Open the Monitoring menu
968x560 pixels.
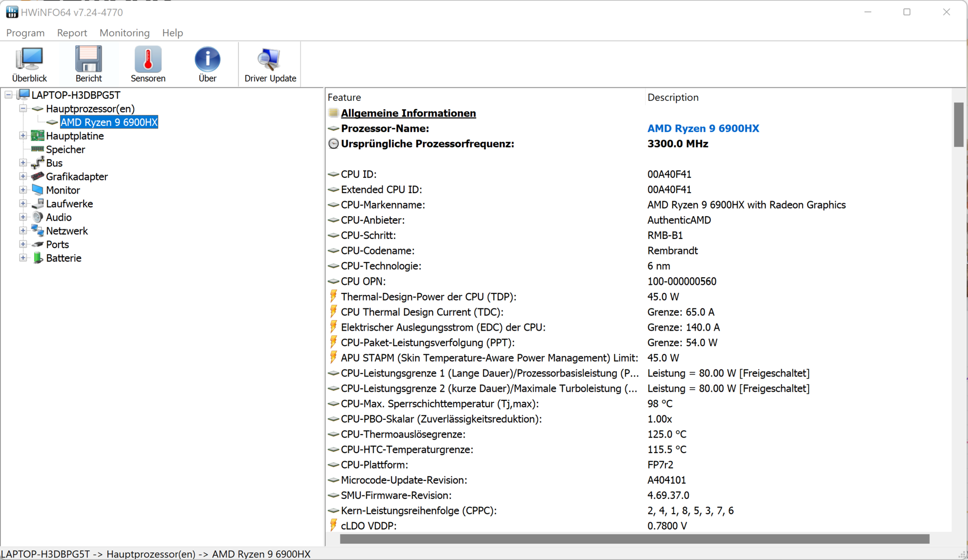pyautogui.click(x=125, y=33)
